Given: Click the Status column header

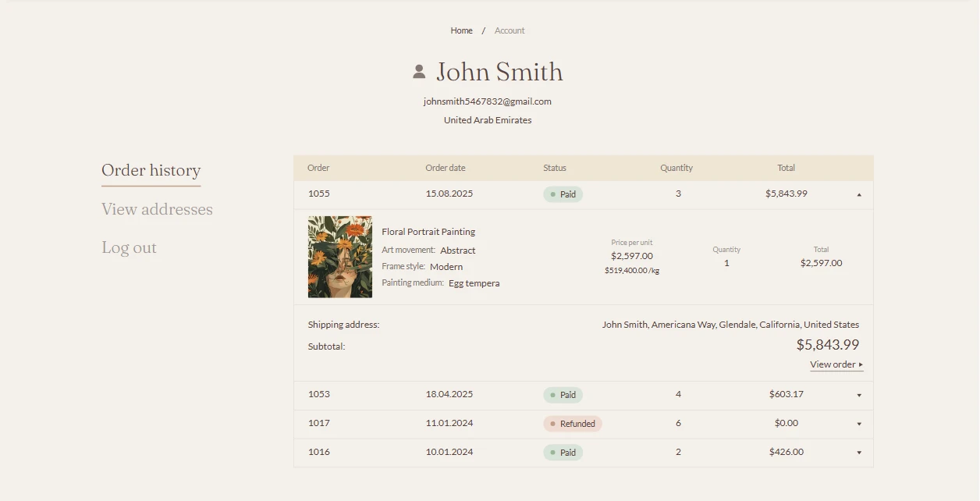Looking at the screenshot, I should tap(555, 168).
